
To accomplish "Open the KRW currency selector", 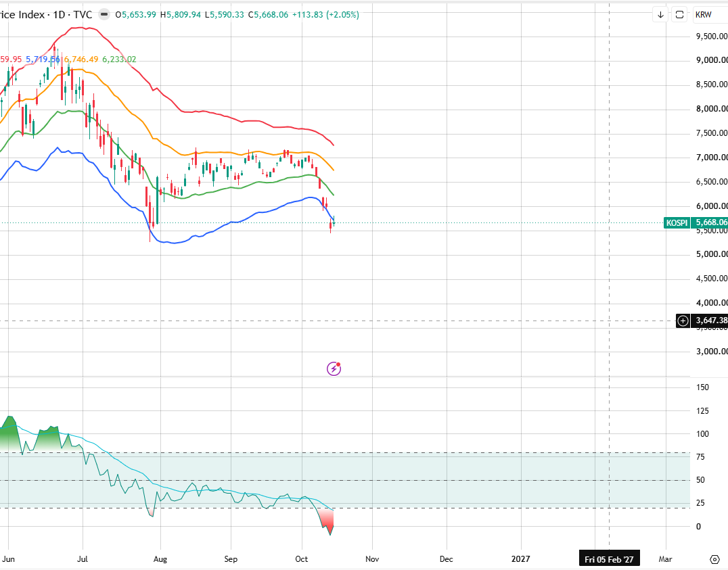I will point(710,15).
